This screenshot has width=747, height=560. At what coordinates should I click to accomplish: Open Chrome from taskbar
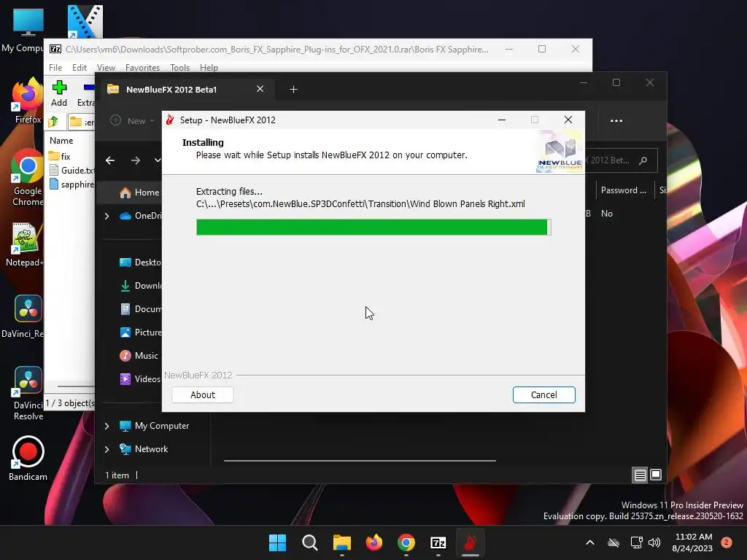point(406,542)
